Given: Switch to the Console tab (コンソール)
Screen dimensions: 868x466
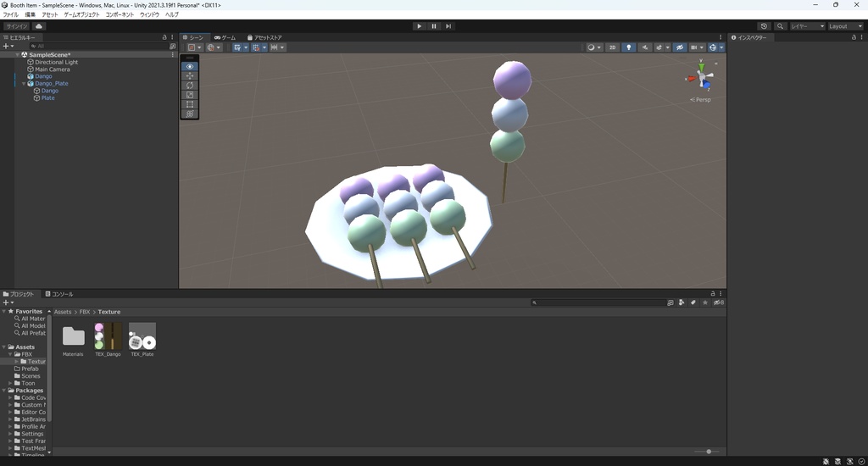Looking at the screenshot, I should pyautogui.click(x=60, y=294).
